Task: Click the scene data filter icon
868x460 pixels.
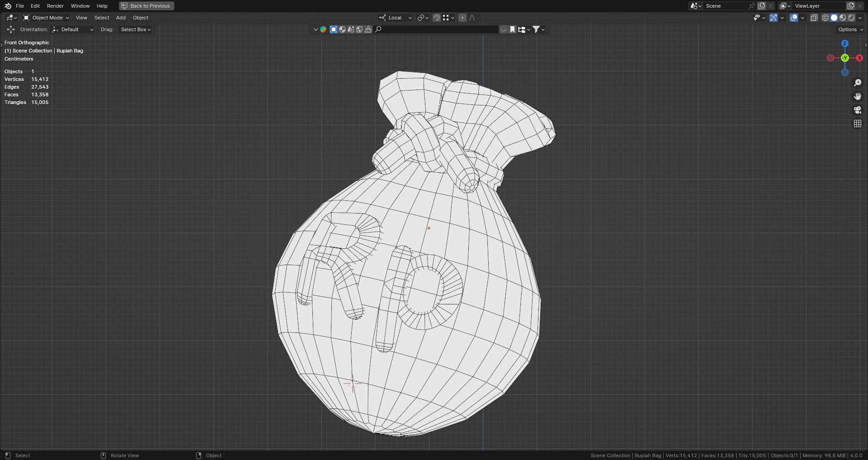Action: coord(351,29)
